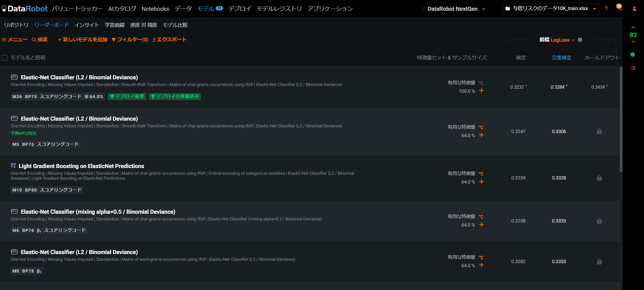The height and width of the screenshot is (290, 644).
Task: Increase worker count with up chevron
Action: pos(633,28)
